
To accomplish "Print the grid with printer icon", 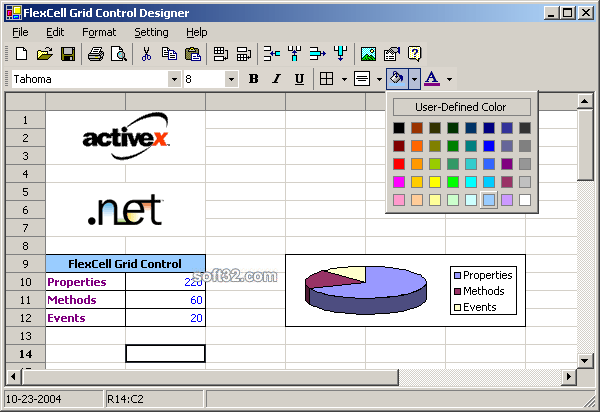I will point(96,54).
